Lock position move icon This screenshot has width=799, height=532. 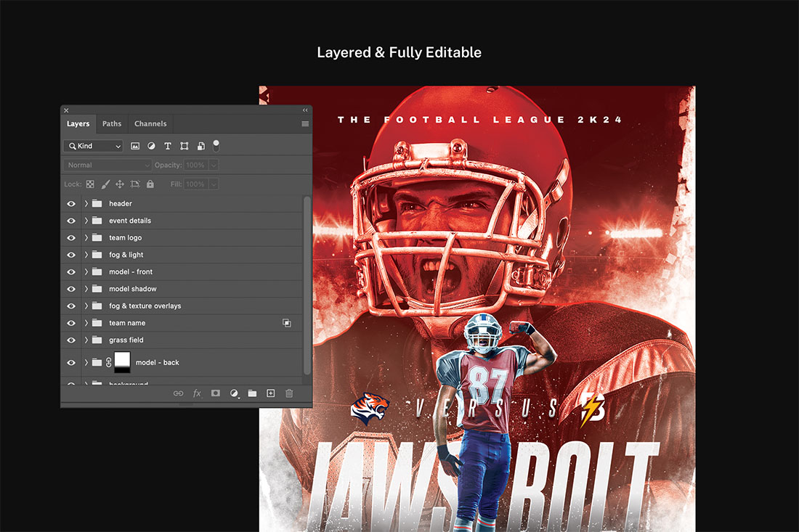click(120, 184)
